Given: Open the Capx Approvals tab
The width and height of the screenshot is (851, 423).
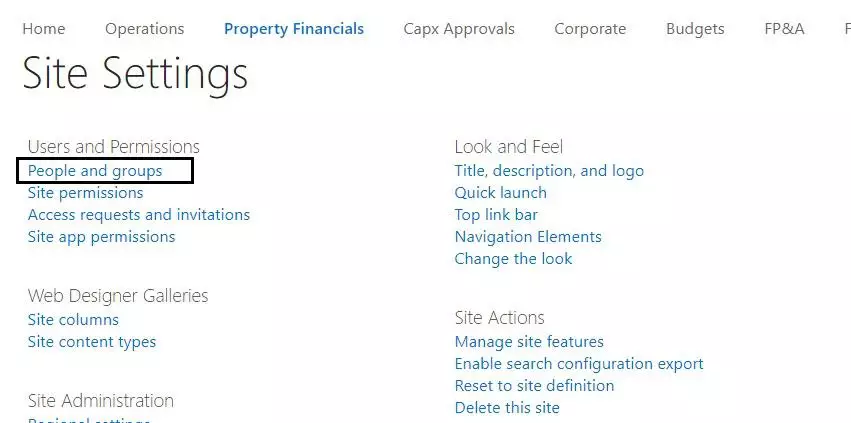Looking at the screenshot, I should [x=459, y=29].
